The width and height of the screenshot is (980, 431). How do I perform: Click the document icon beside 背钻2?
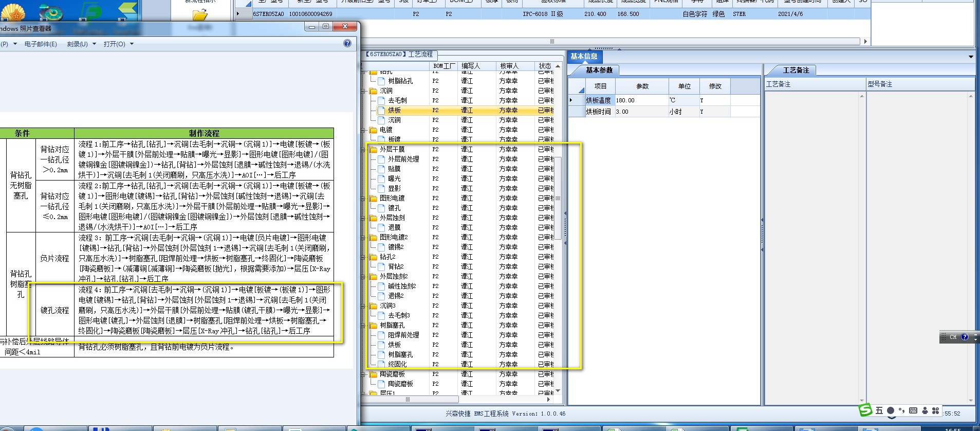(x=381, y=266)
